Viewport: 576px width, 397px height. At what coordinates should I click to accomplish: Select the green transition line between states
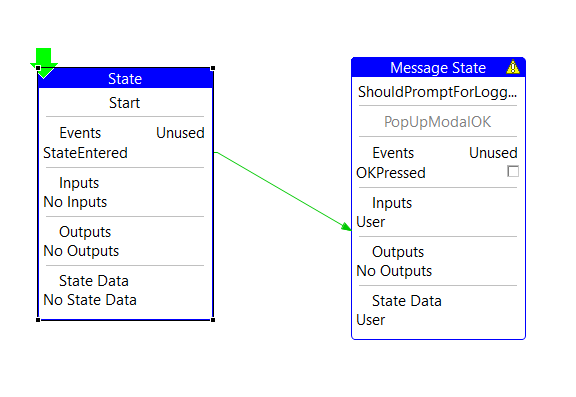[x=283, y=191]
